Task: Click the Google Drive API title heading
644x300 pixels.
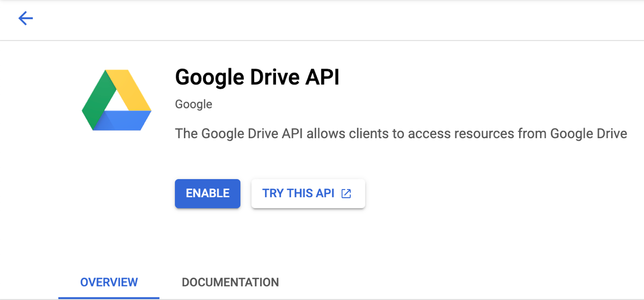Action: pos(257,77)
